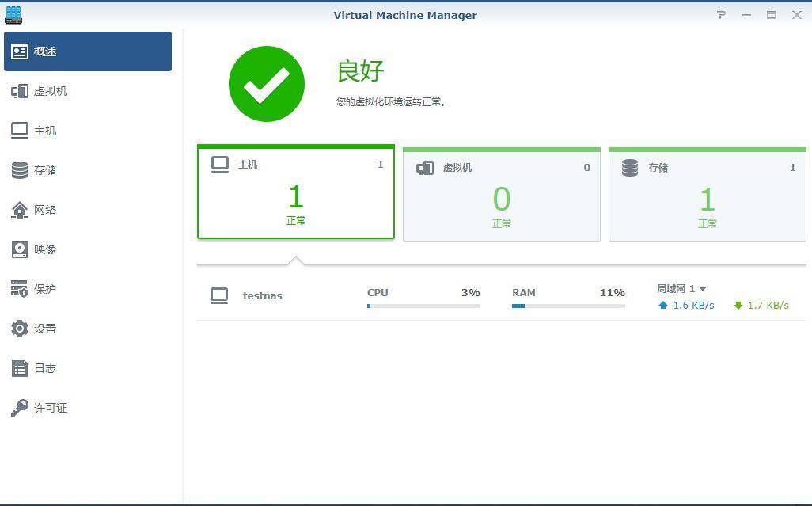Viewport: 812px width, 506px height.
Task: Click the 许可证 license key sidebar icon
Action: click(20, 408)
